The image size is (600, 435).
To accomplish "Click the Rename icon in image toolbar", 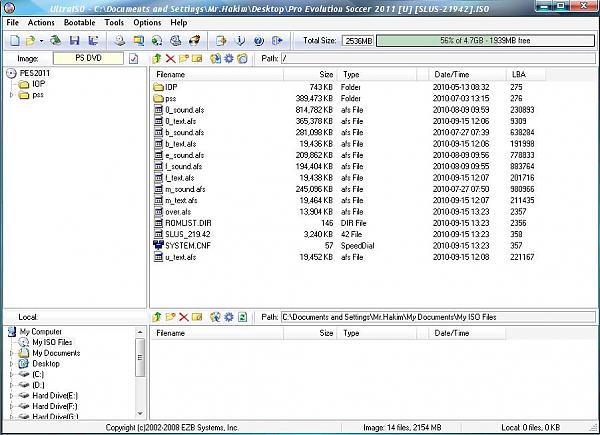I will pyautogui.click(x=197, y=59).
